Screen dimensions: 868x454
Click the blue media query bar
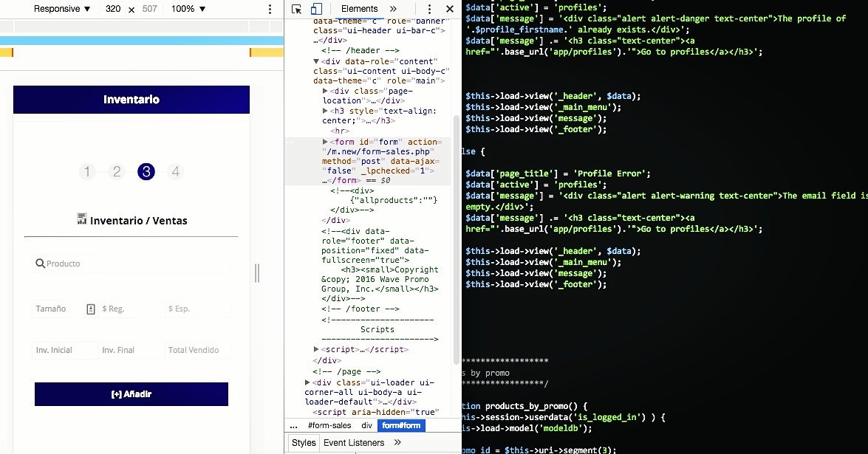(142, 41)
